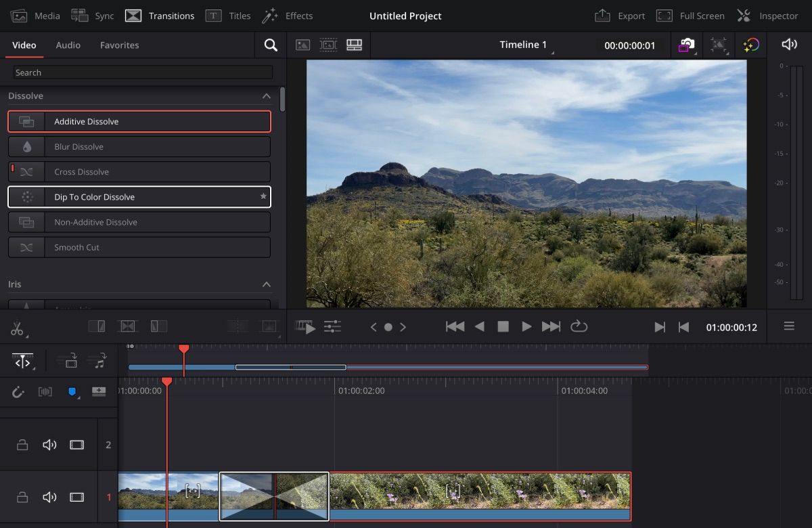Collapse the Iris category
Viewport: 812px width, 528px height.
(x=267, y=284)
